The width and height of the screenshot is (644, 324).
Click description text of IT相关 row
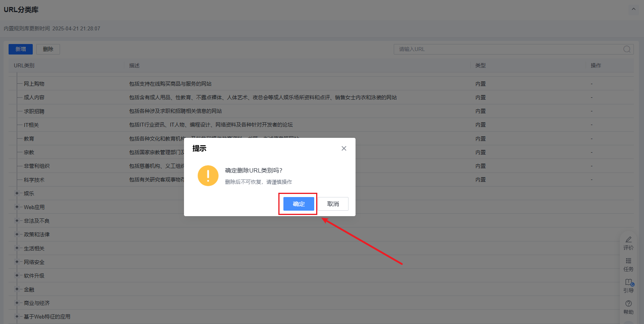pyautogui.click(x=211, y=125)
